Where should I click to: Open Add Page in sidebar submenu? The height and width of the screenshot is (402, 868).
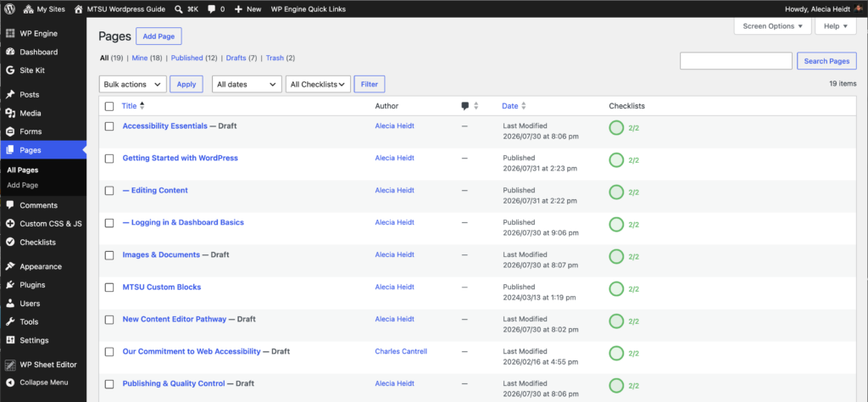(22, 185)
